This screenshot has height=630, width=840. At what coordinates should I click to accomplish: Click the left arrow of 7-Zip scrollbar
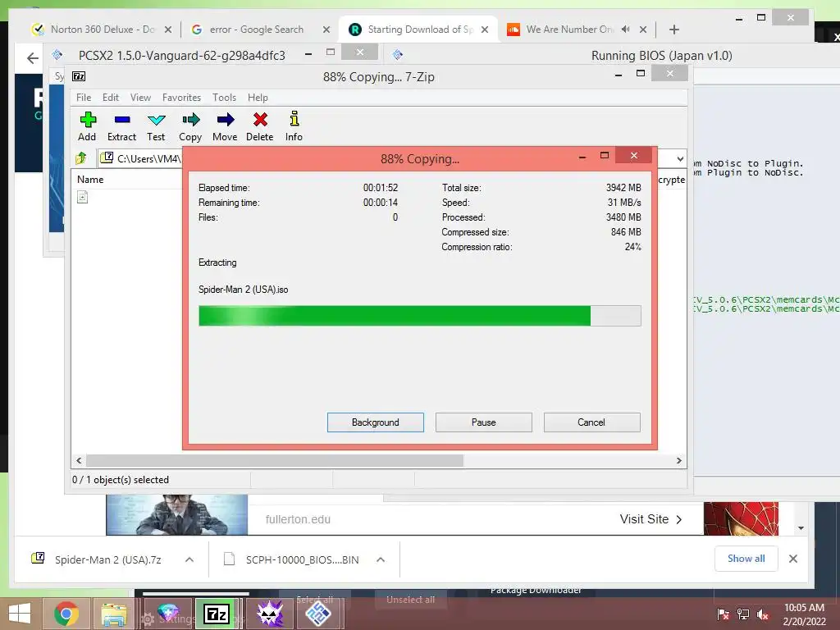(79, 461)
